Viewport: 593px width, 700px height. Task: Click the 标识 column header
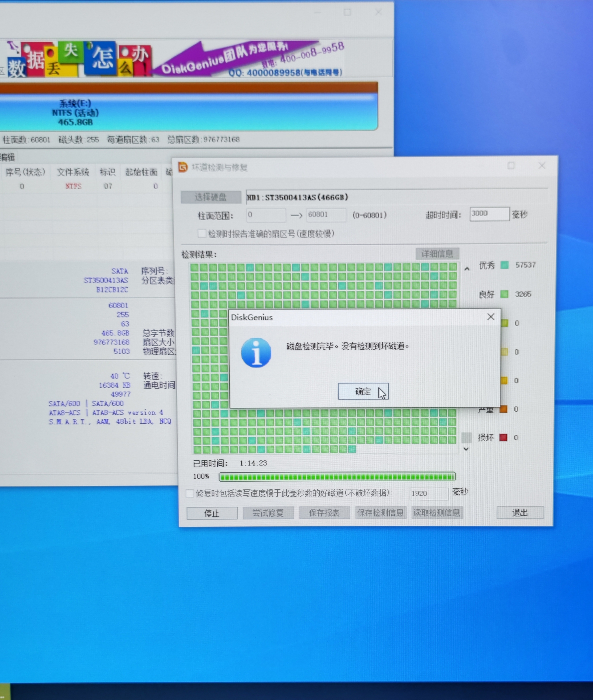pyautogui.click(x=108, y=172)
